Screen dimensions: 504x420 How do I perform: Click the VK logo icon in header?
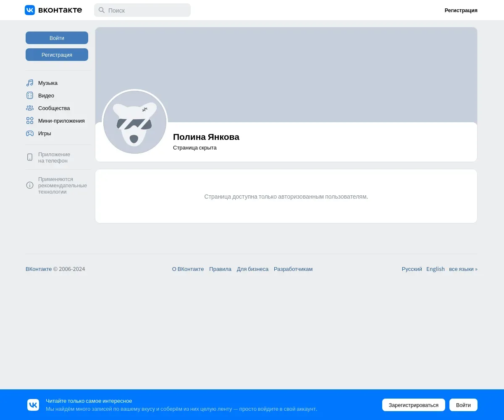pos(30,10)
